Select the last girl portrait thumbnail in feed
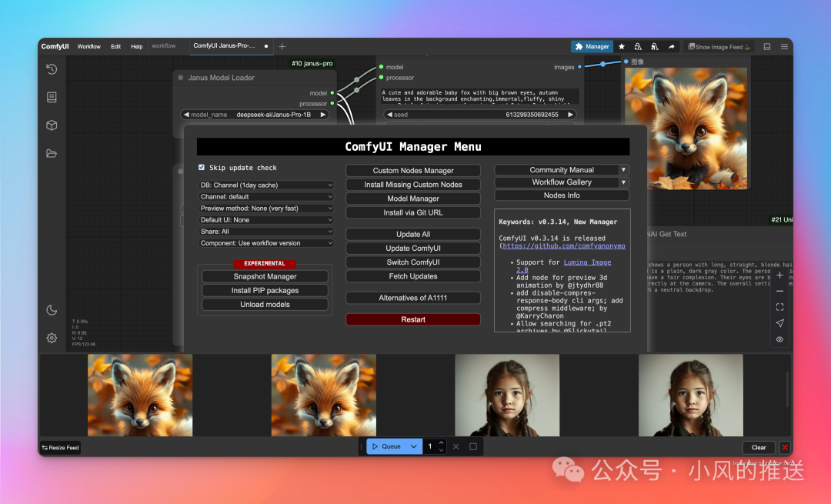This screenshot has width=831, height=504. point(690,396)
